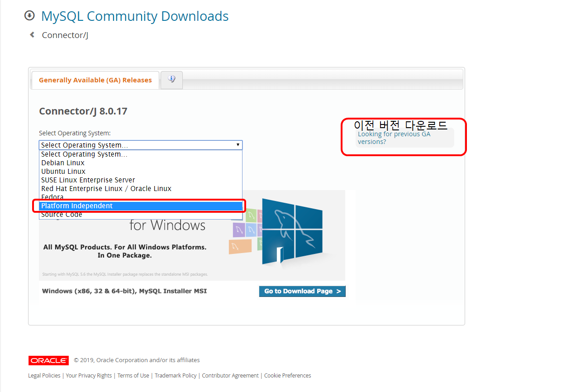Click 'Windows (x86, 32 & 64-bit), MySQL Installer MSI' text
Image resolution: width=566 pixels, height=392 pixels.
click(124, 291)
